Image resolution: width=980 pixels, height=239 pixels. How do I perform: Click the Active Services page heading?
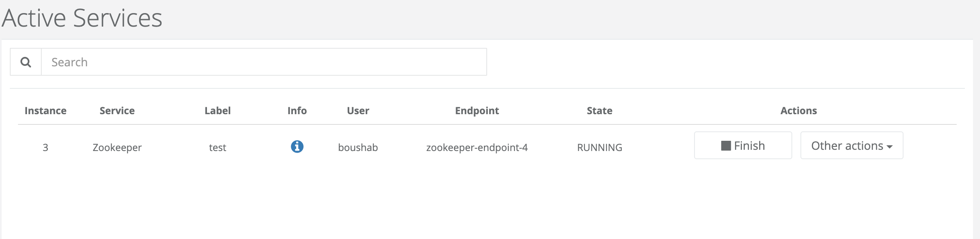click(x=82, y=18)
